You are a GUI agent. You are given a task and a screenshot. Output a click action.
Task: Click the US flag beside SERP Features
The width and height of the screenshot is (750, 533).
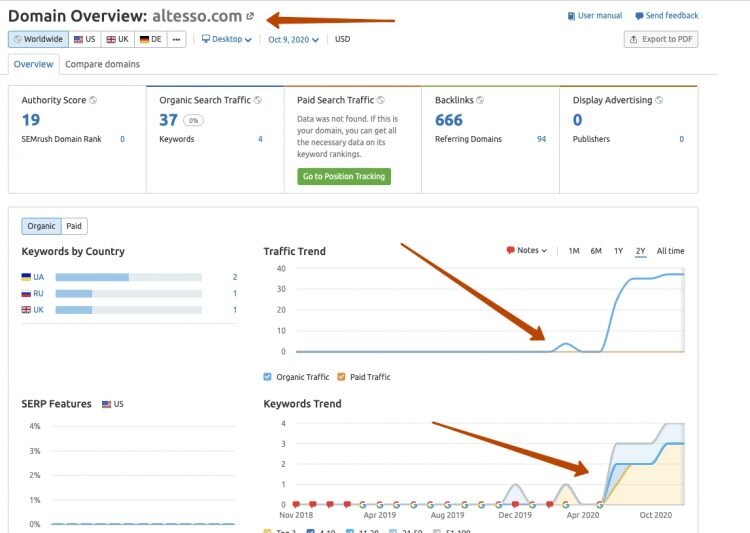106,404
